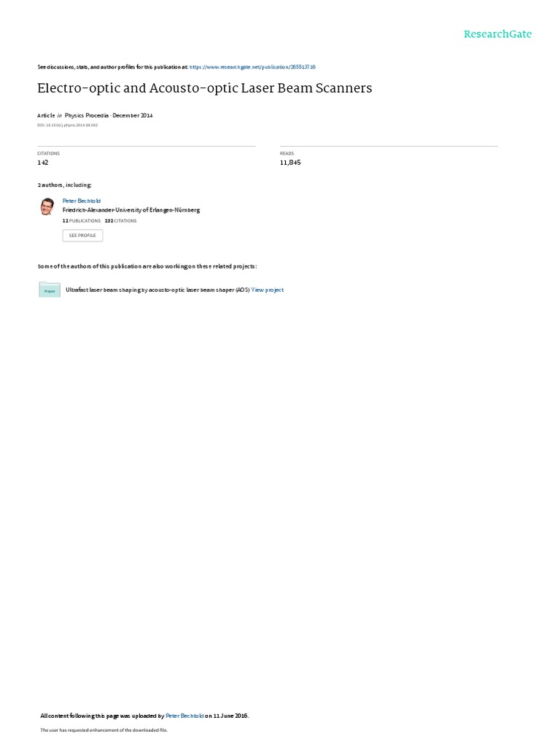Image resolution: width=560 pixels, height=747 pixels.
Task: Click the 142 citations count
Action: (43, 163)
